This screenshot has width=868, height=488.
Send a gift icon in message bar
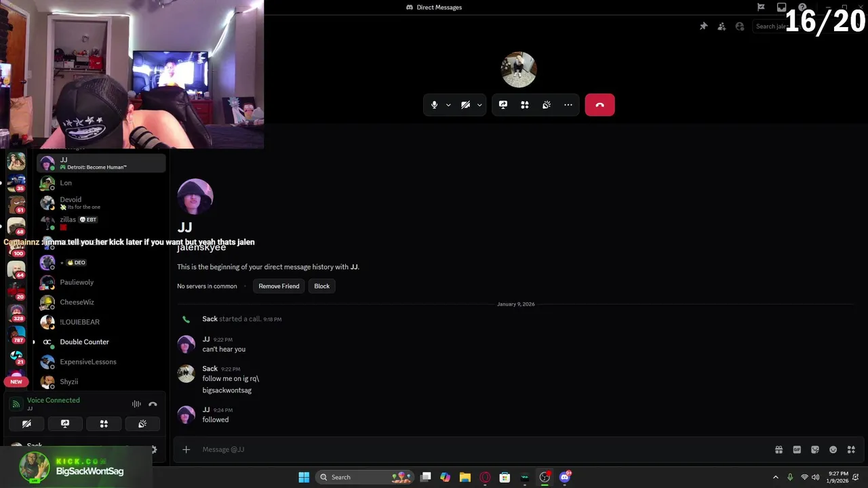pyautogui.click(x=778, y=449)
